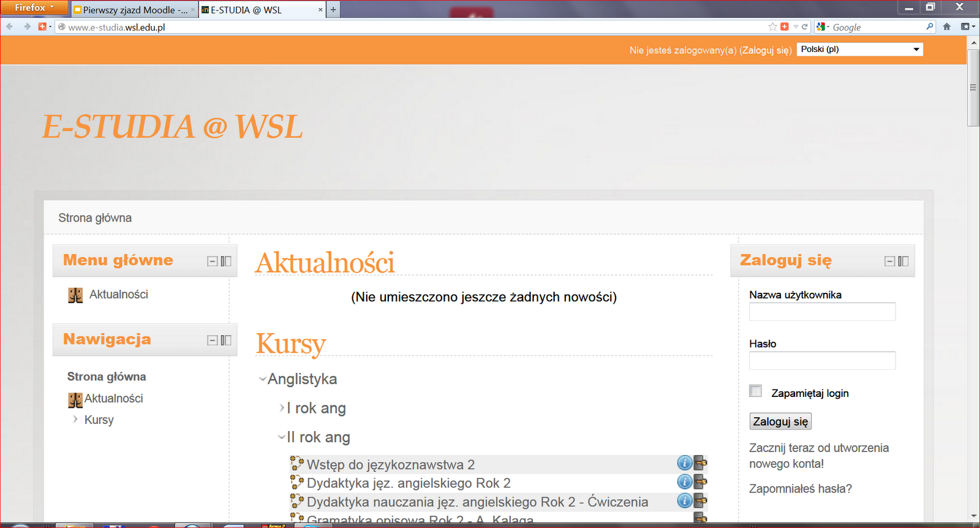The image size is (980, 528).
Task: Click the scrollbar down arrow
Action: point(973,516)
